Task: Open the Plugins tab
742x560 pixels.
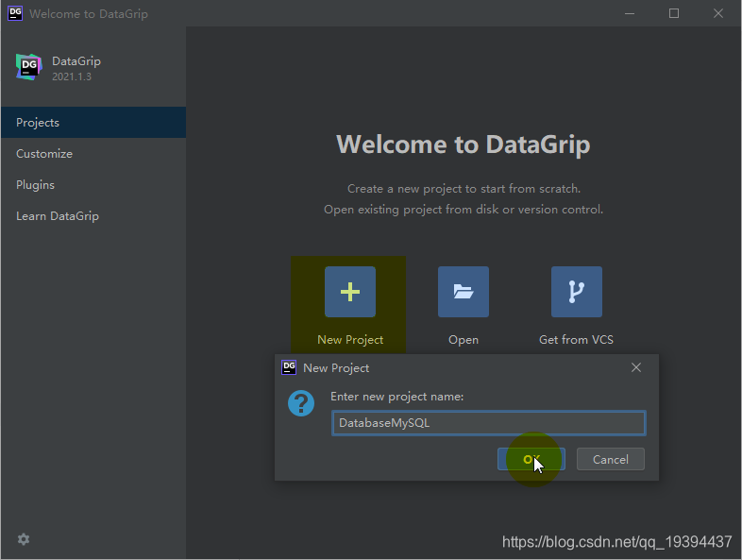Action: [93, 184]
